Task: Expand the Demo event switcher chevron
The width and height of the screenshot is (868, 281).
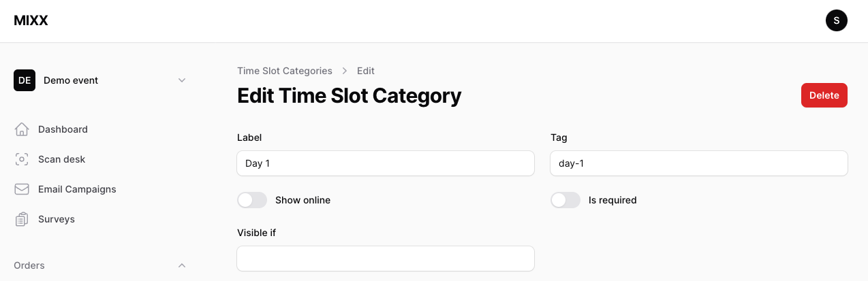Action: [x=182, y=80]
